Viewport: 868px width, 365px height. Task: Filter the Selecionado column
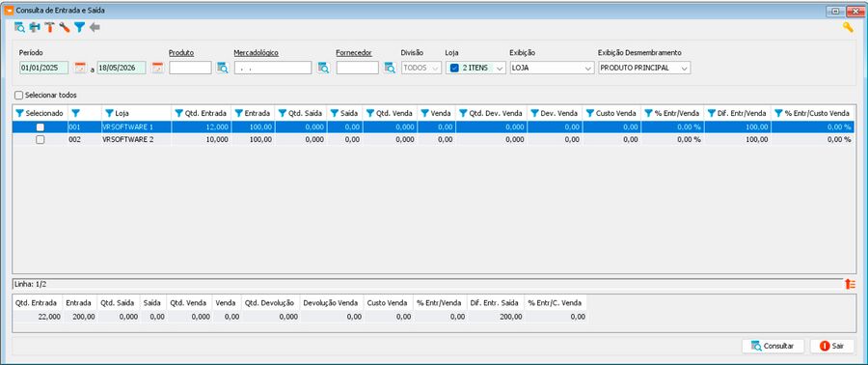(x=20, y=113)
